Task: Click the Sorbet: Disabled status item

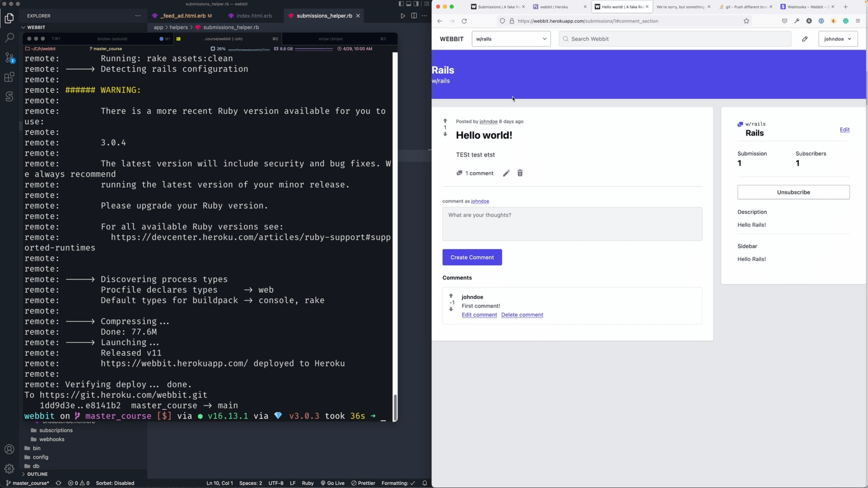Action: coord(115,483)
